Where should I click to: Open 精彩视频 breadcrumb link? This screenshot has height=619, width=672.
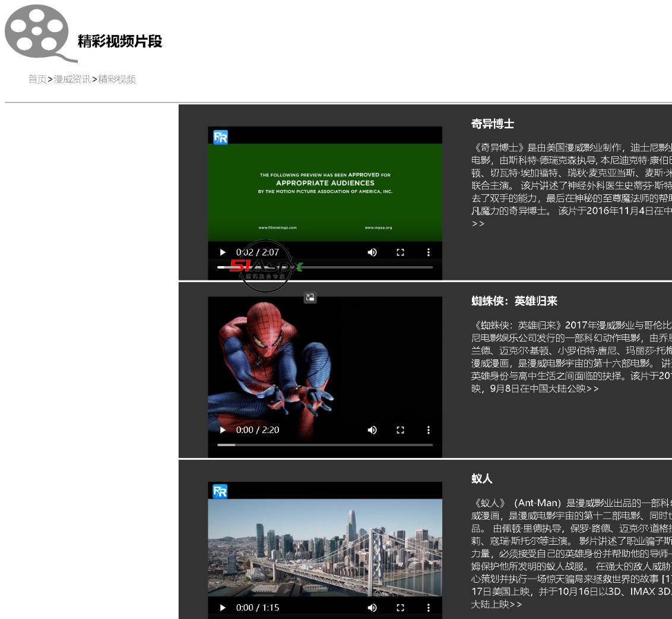[x=117, y=80]
